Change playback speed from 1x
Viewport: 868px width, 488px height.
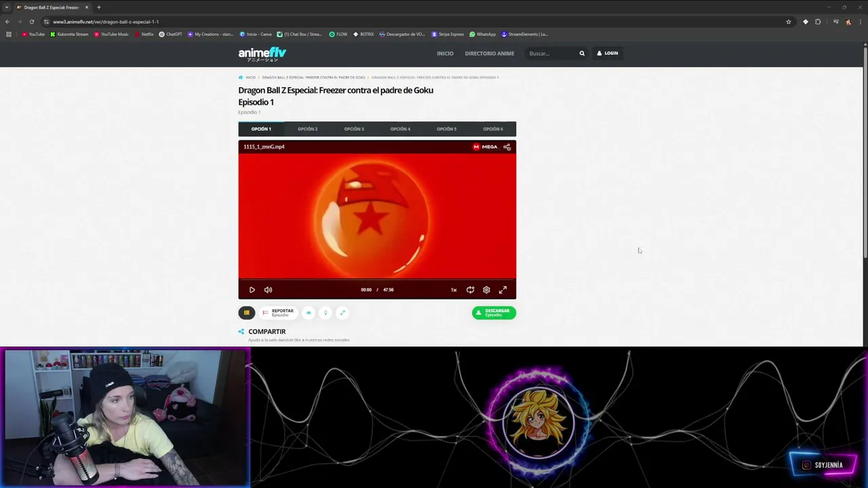pos(454,290)
